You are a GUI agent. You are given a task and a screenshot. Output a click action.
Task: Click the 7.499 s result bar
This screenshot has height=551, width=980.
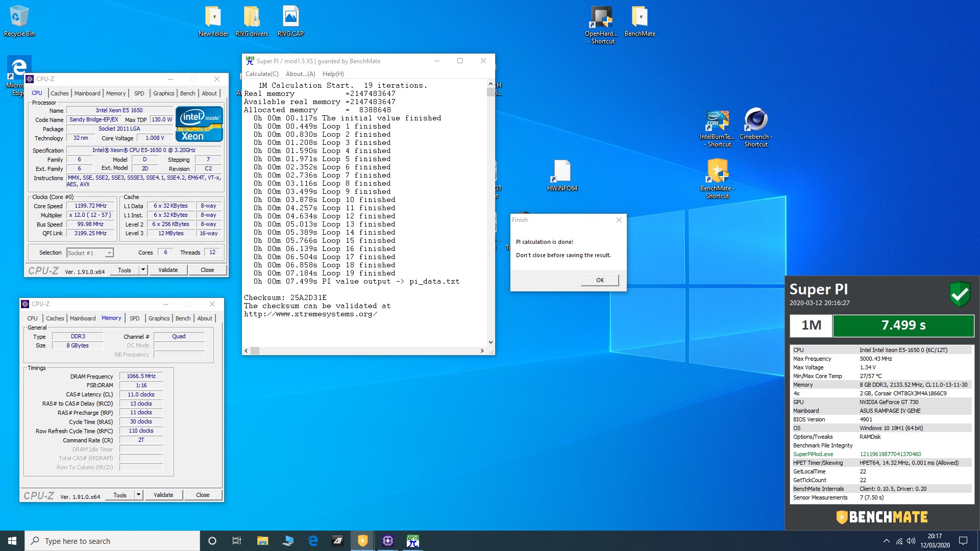[903, 325]
